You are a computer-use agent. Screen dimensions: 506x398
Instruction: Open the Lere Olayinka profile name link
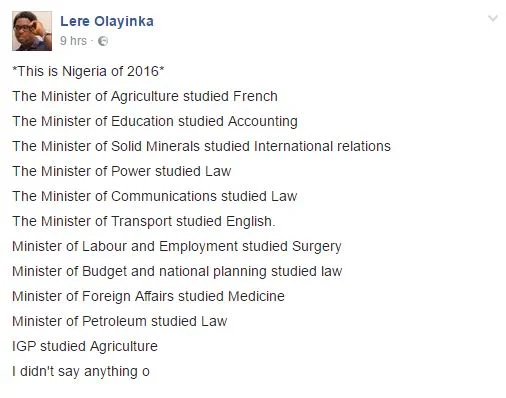(x=107, y=21)
